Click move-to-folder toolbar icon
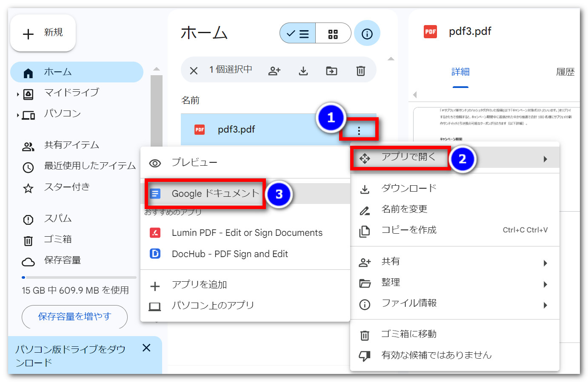This screenshot has width=588, height=382. coord(331,71)
